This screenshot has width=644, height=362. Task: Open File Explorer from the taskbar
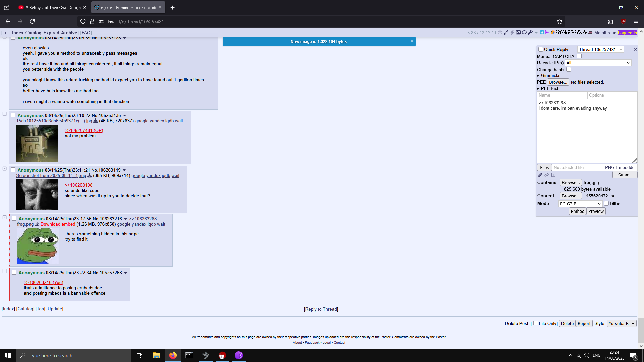pos(156,355)
